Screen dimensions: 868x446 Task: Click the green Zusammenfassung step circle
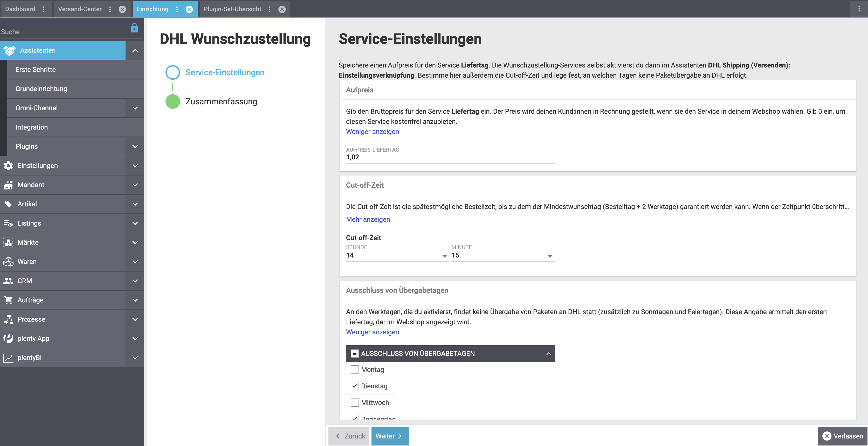tap(173, 102)
